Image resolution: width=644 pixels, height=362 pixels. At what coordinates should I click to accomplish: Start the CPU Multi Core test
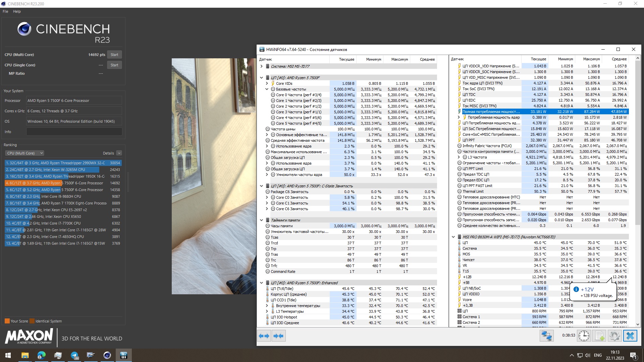pyautogui.click(x=114, y=55)
